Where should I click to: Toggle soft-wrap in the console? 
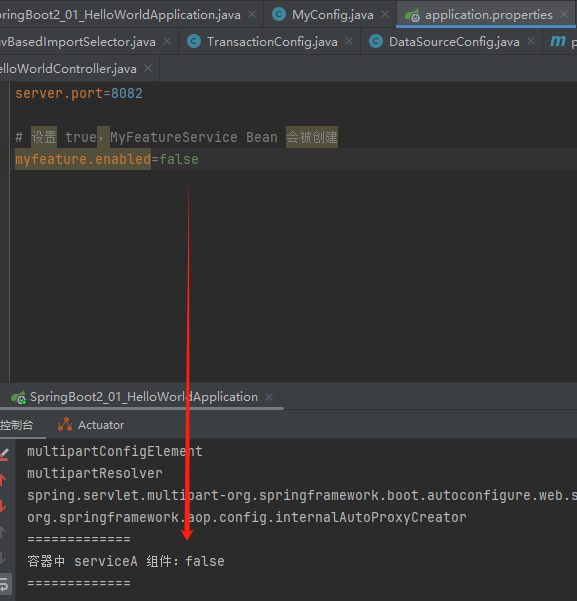point(4,585)
